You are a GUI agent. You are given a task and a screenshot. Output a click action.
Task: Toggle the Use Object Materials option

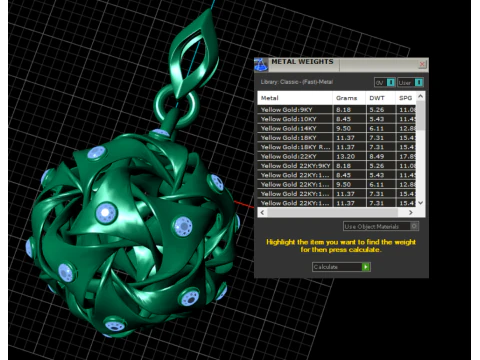click(x=414, y=226)
